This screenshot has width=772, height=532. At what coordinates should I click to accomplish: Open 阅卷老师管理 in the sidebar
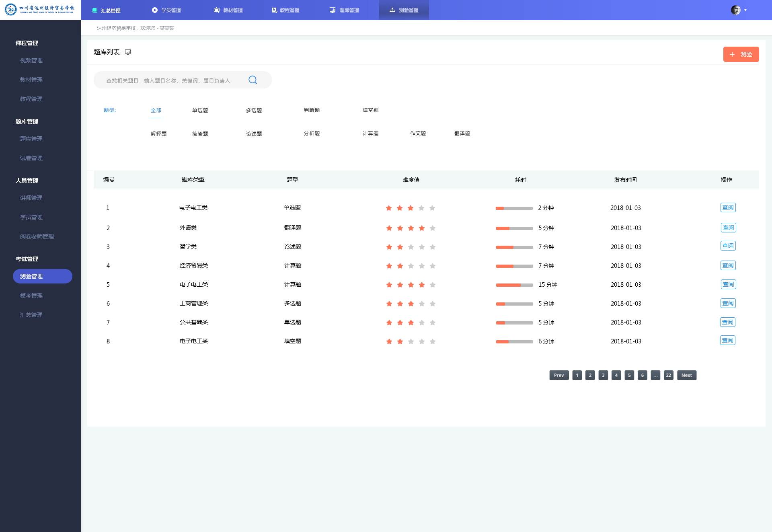pos(37,236)
